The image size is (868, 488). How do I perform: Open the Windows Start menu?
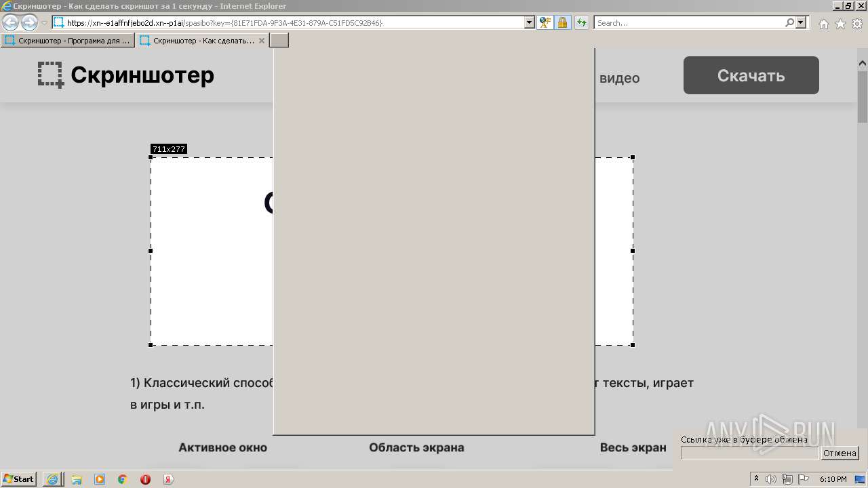coord(19,479)
